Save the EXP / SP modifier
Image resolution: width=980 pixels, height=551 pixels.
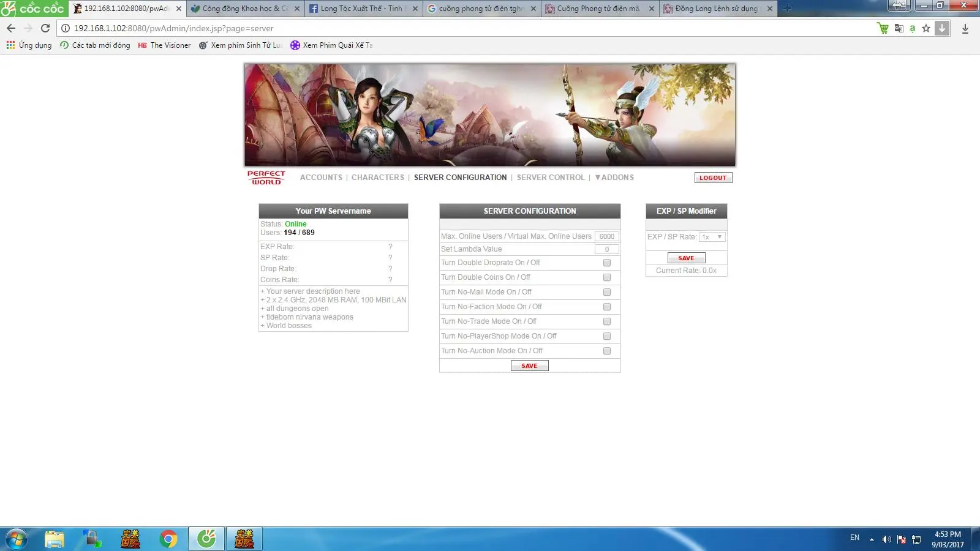click(687, 258)
